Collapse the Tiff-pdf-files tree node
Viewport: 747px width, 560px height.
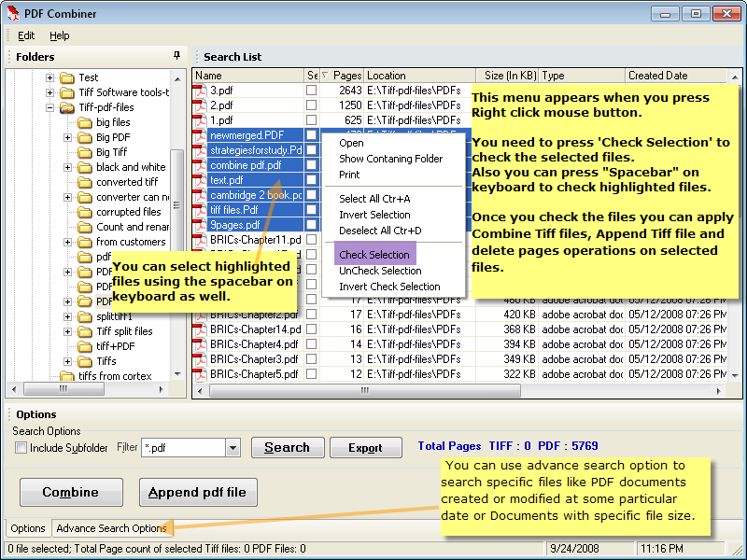point(50,107)
